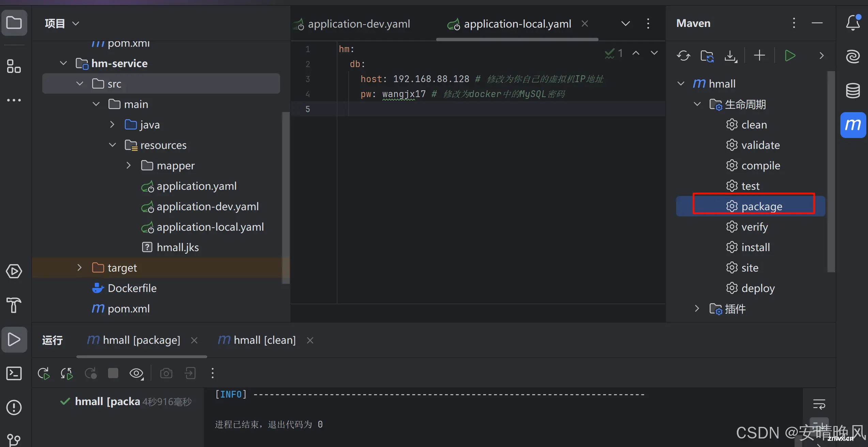
Task: Open more Run toolbar options
Action: click(213, 373)
